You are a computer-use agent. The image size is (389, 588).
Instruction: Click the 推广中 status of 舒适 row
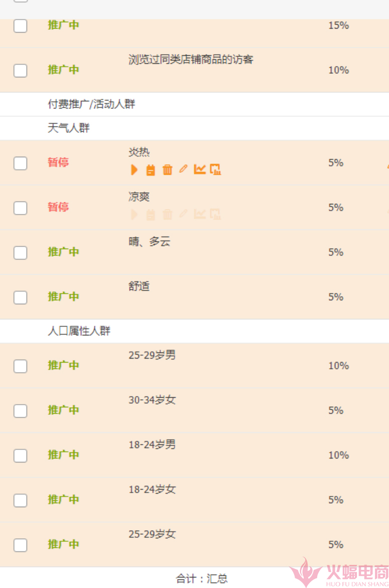63,297
